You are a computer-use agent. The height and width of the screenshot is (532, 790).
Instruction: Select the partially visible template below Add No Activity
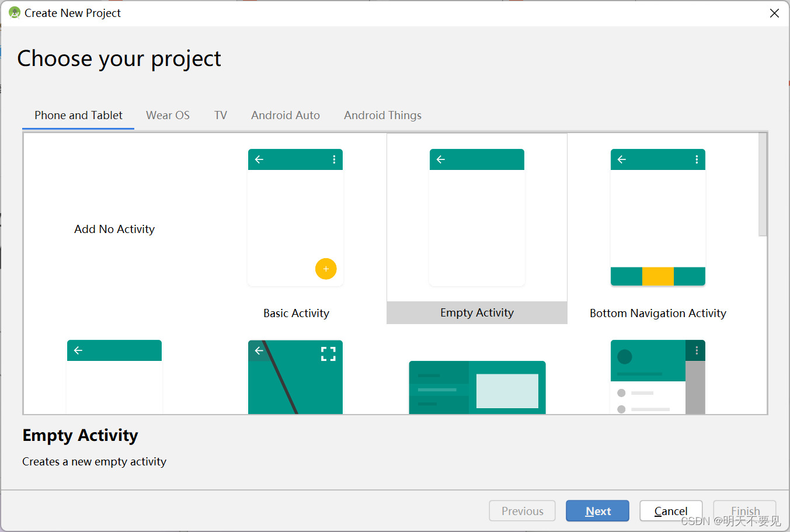pyautogui.click(x=114, y=377)
